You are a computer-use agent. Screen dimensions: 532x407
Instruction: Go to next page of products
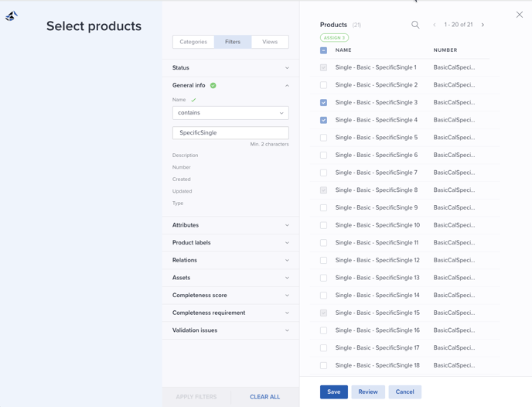483,25
